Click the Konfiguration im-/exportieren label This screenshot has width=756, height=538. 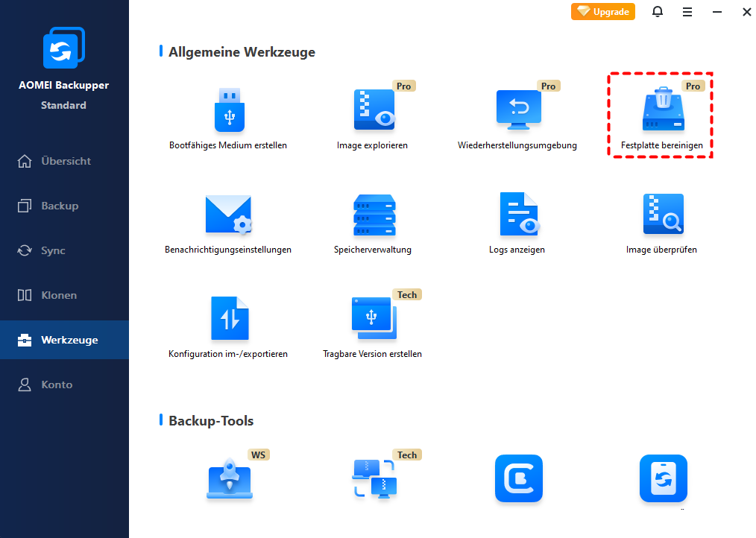pyautogui.click(x=228, y=354)
